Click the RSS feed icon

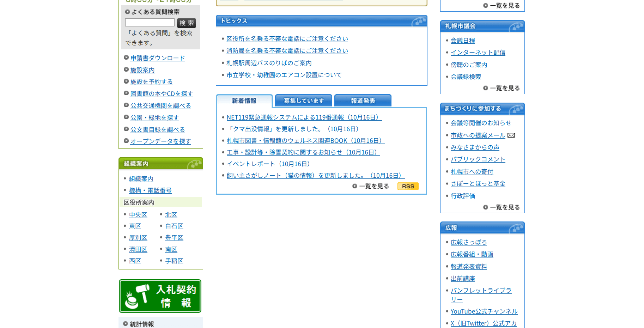point(408,186)
